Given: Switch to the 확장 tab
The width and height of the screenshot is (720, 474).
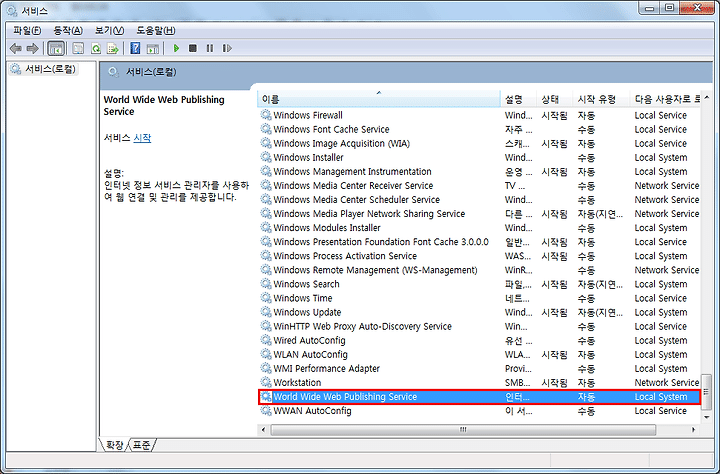Looking at the screenshot, I should tap(114, 445).
